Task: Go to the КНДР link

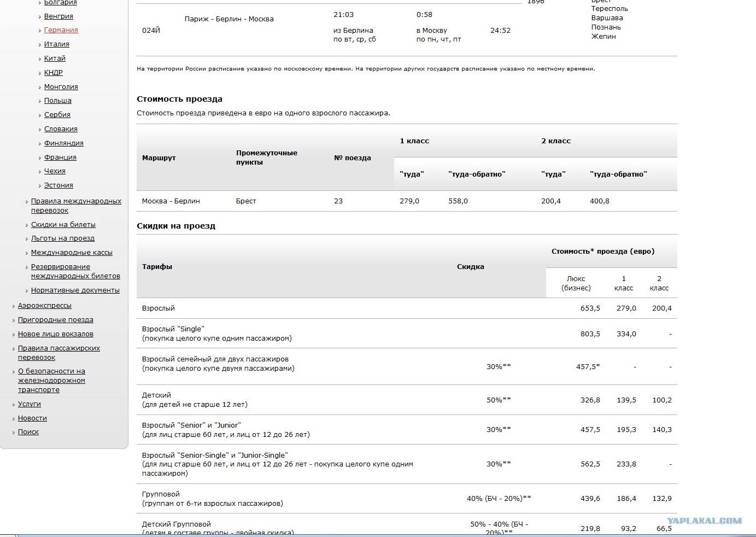Action: [x=54, y=72]
